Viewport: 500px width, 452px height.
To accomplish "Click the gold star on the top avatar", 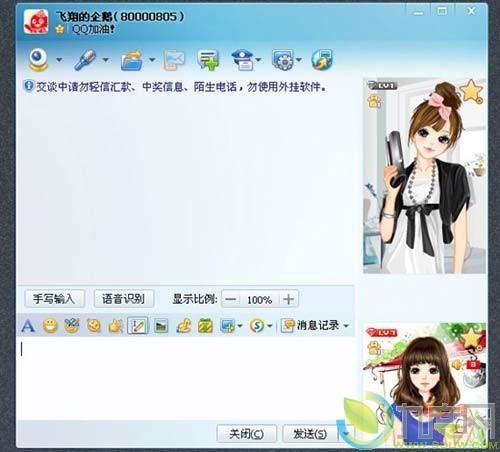I will tap(471, 91).
